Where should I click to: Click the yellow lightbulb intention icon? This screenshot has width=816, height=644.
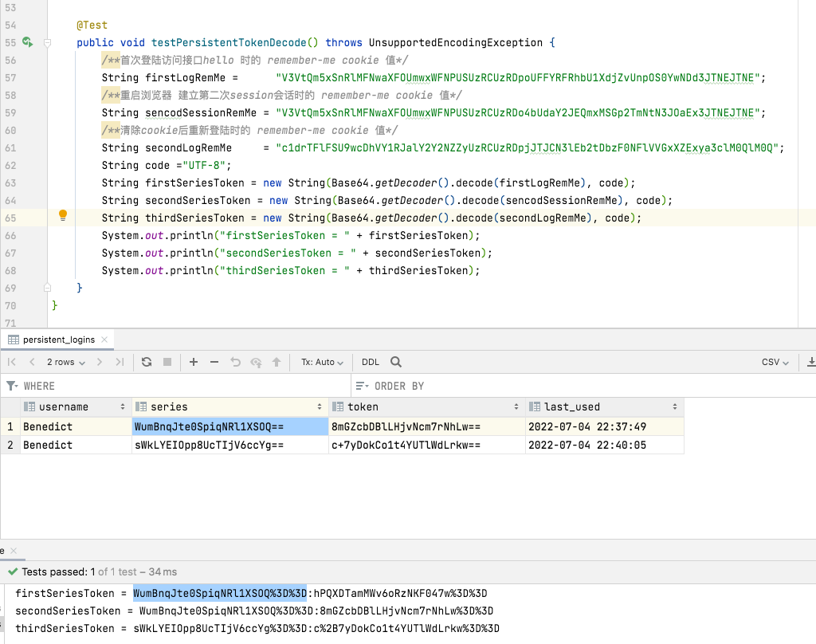(x=63, y=215)
